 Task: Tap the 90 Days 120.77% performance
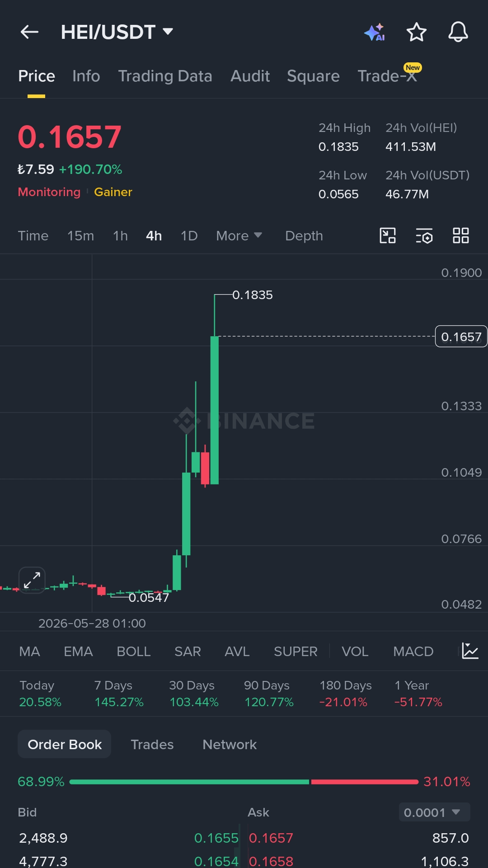coord(269,694)
